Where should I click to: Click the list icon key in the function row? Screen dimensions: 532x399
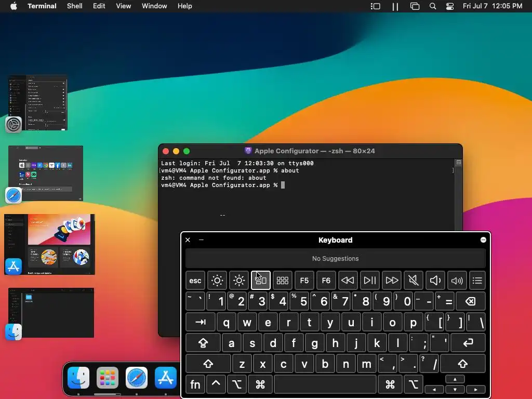pos(477,281)
